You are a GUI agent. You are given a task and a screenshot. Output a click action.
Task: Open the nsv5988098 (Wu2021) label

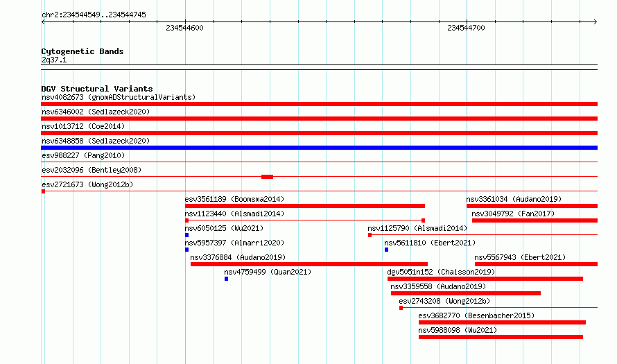(458, 330)
